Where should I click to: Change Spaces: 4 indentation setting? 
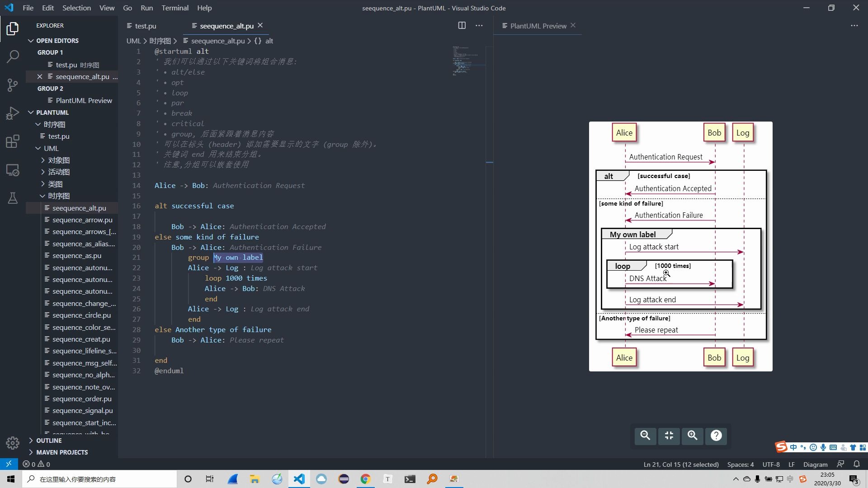tap(740, 464)
